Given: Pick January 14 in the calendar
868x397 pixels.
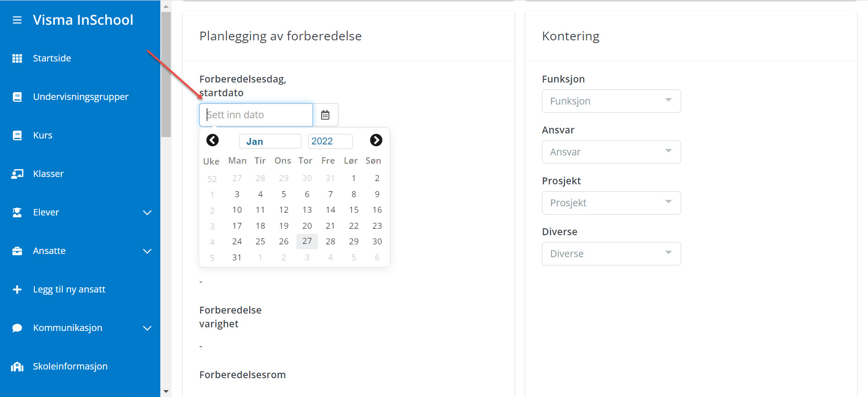Looking at the screenshot, I should 330,210.
